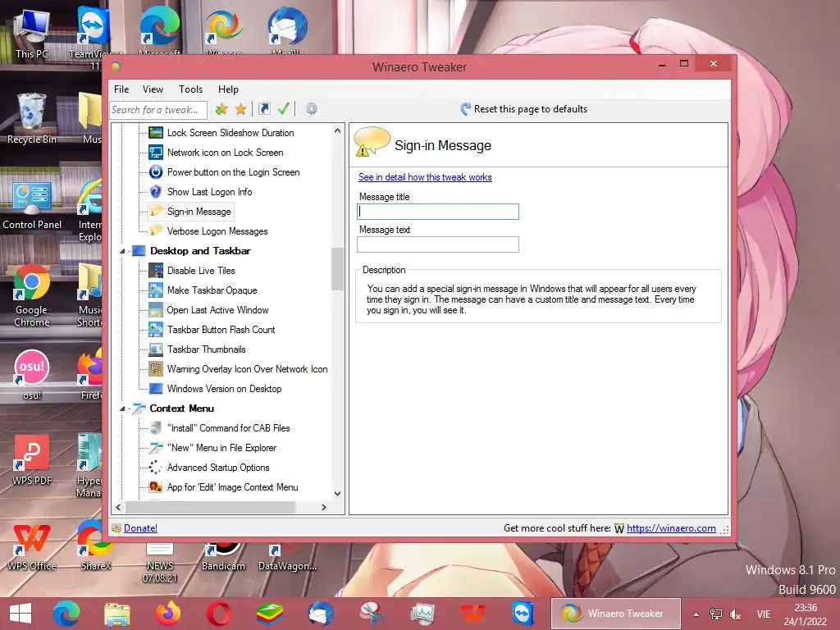Open the View menu
This screenshot has width=840, height=630.
click(153, 89)
